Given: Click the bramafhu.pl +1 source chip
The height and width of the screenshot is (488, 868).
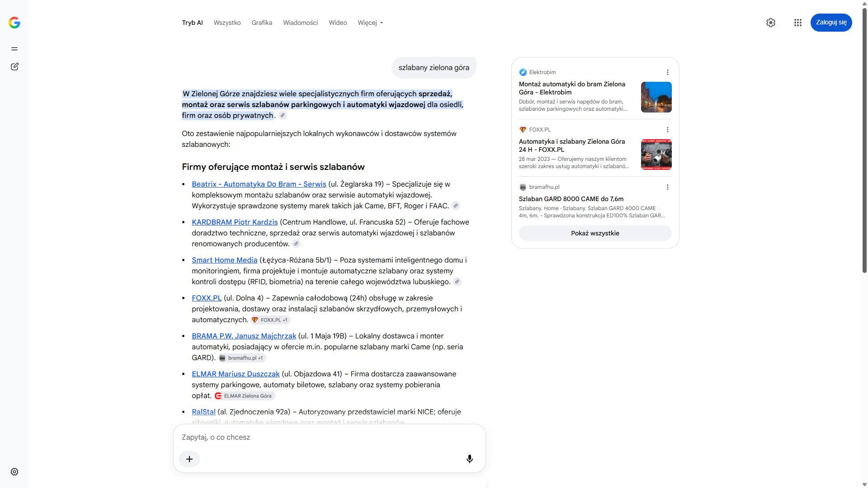Looking at the screenshot, I should click(x=242, y=358).
